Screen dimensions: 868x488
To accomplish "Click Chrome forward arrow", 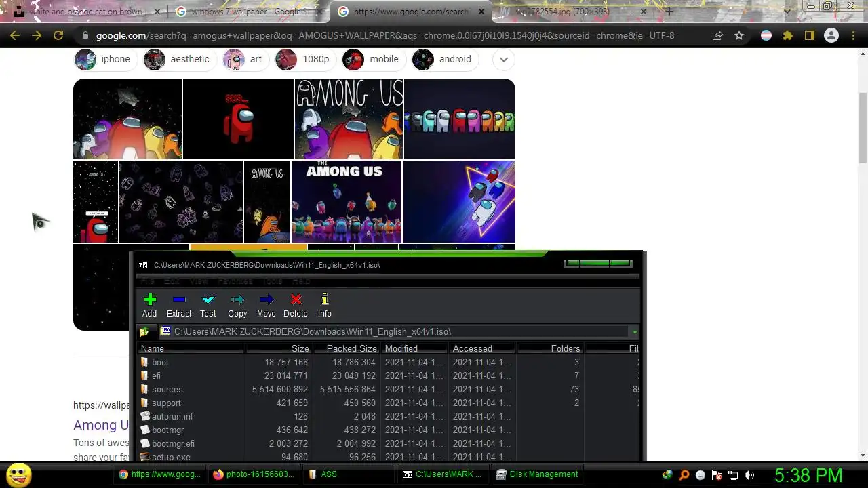I will (x=37, y=35).
